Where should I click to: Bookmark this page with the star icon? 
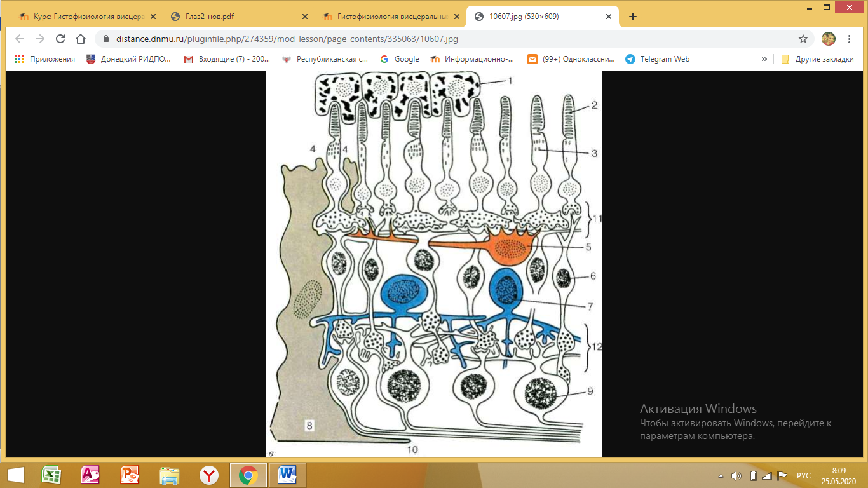click(803, 39)
